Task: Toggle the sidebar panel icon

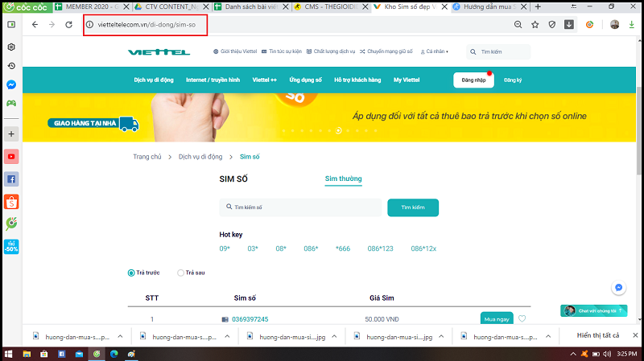Action: coord(11,25)
